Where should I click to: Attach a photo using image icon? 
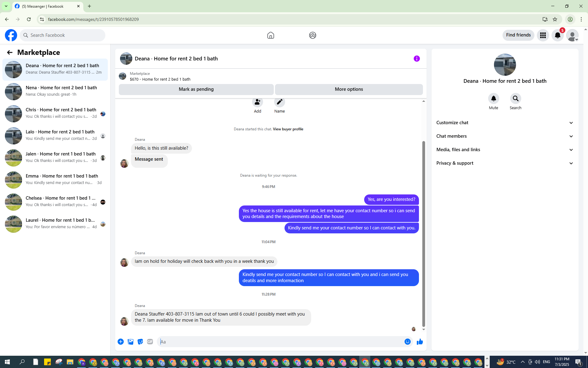click(x=130, y=342)
